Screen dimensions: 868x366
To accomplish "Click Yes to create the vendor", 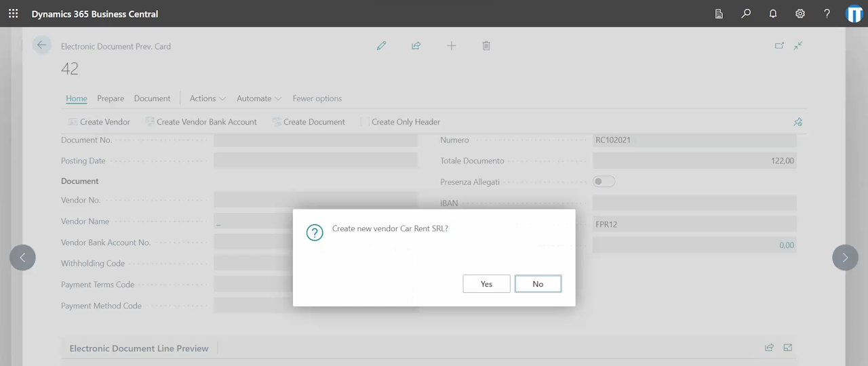I will pyautogui.click(x=486, y=284).
